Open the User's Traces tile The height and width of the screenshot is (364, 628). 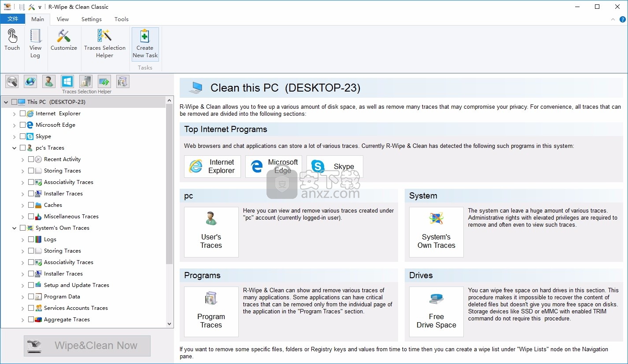pos(211,232)
